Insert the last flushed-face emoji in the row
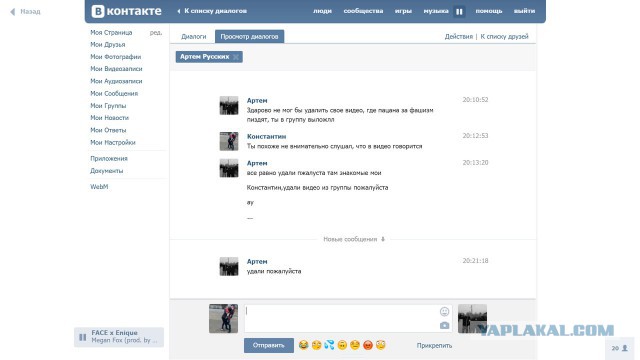The image size is (640, 360). [x=381, y=345]
